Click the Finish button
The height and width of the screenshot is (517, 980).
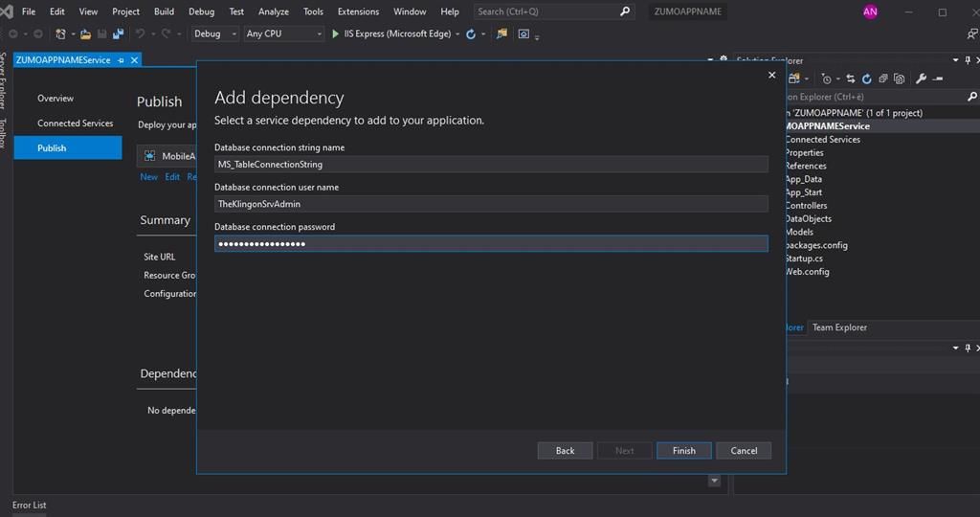[683, 450]
